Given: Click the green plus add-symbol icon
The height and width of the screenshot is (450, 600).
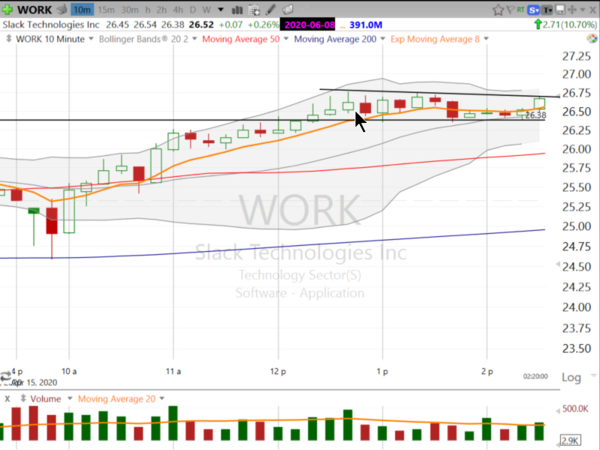Looking at the screenshot, I should 7,9.
